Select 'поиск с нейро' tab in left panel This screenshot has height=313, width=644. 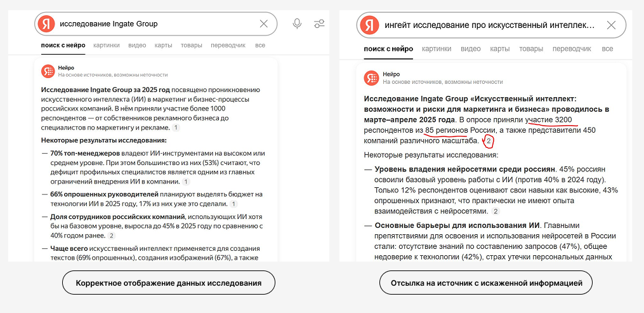[63, 45]
